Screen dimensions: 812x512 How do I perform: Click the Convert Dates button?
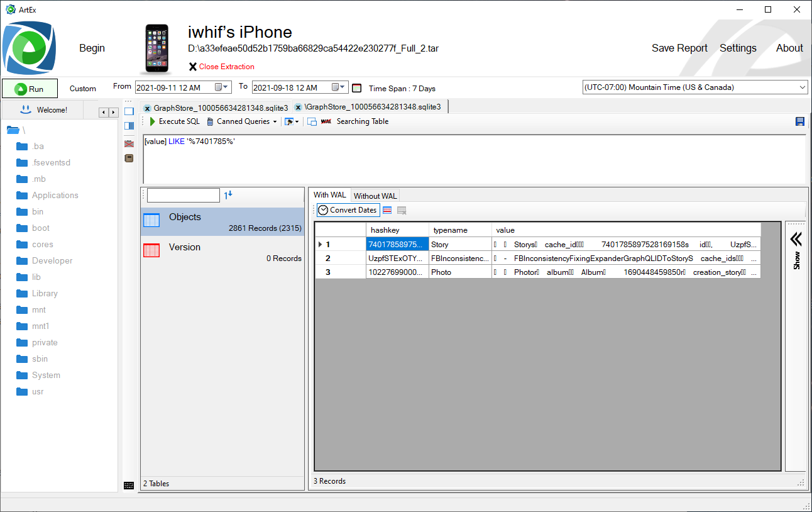click(x=348, y=210)
